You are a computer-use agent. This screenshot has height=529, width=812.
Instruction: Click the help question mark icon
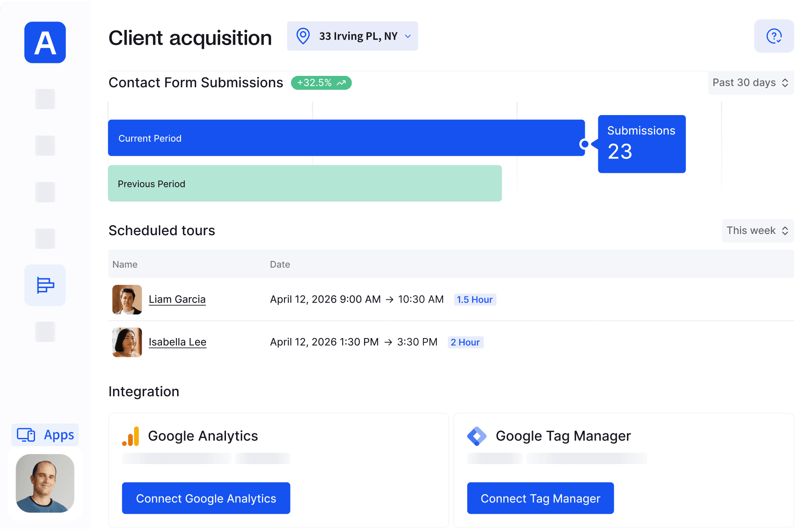click(774, 36)
